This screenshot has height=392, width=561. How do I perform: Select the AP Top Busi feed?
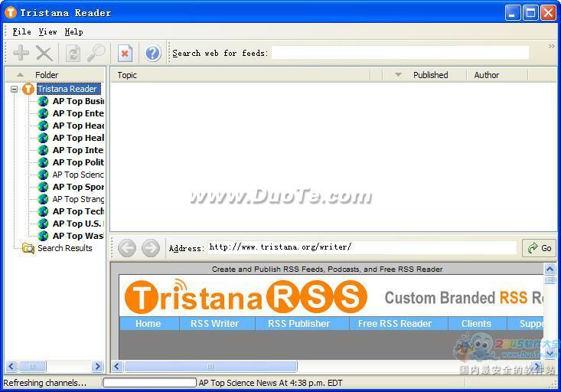point(78,101)
